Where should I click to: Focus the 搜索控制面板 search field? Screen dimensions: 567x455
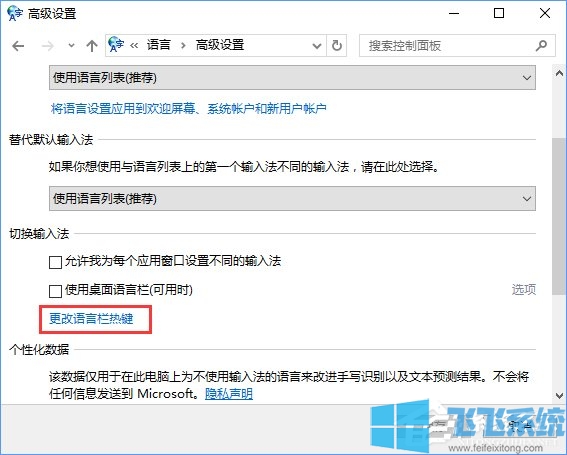pos(457,46)
